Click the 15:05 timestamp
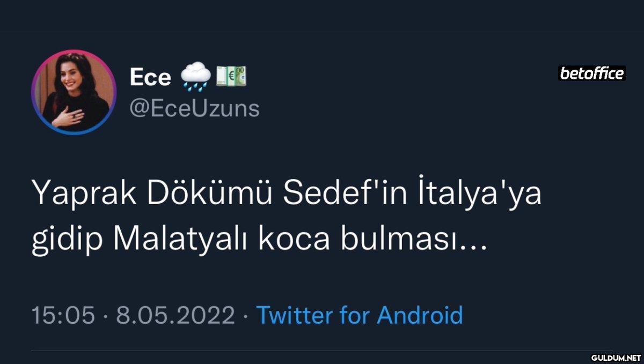Screen dimensions: 644x364 click(63, 315)
